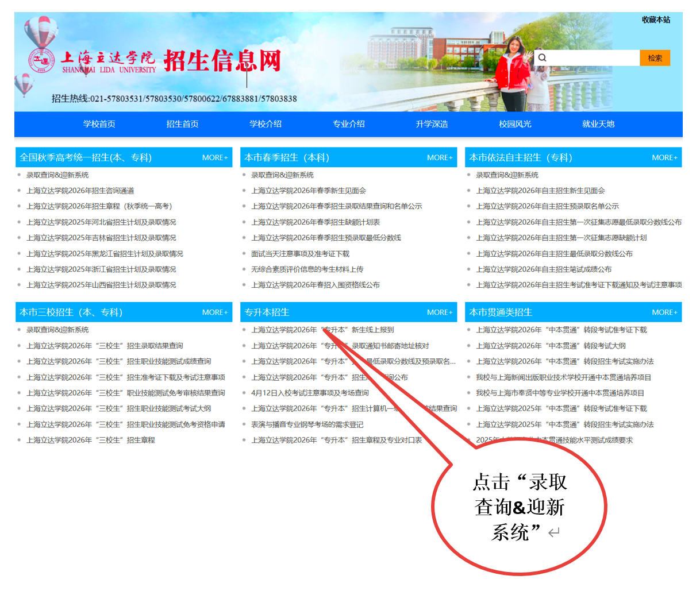Open 2026年自主招生预录取名单公示
This screenshot has width=700, height=591.
[x=547, y=206]
